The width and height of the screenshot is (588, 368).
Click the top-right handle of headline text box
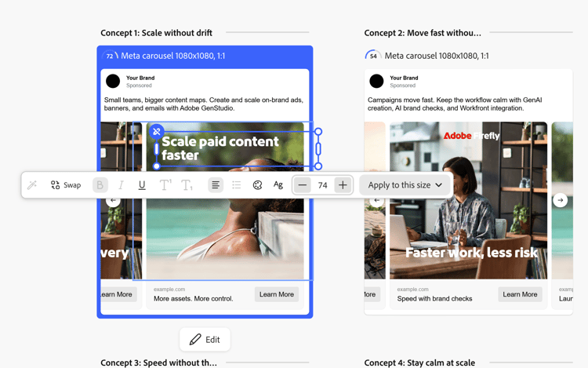(x=318, y=132)
